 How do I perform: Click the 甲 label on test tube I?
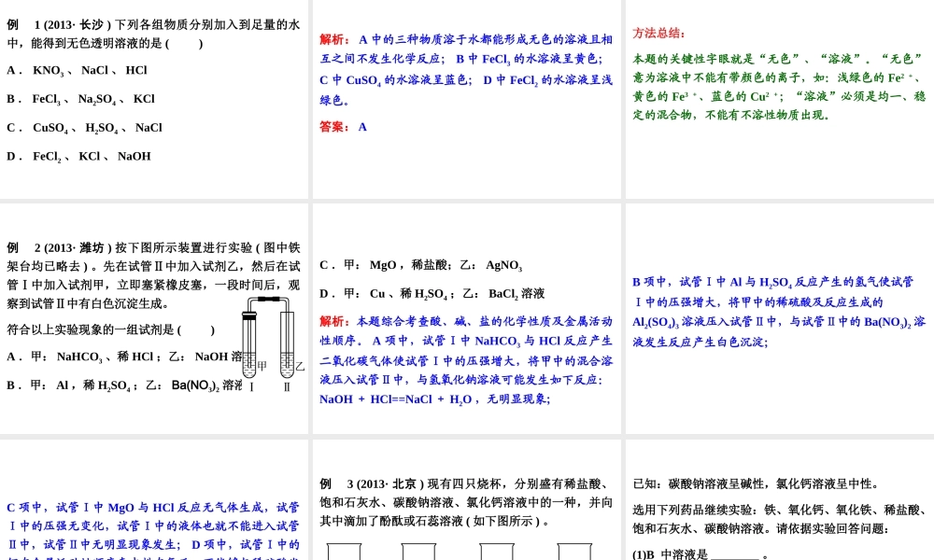(x=262, y=366)
